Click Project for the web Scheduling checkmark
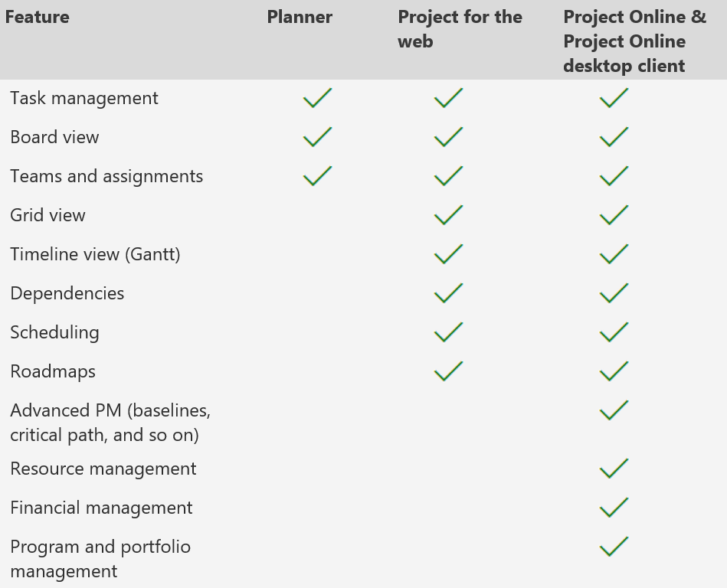727x588 pixels. (448, 332)
